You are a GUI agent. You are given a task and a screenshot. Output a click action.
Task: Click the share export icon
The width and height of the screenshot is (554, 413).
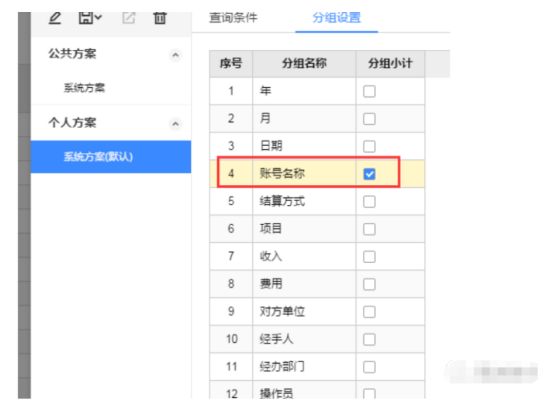pos(129,18)
